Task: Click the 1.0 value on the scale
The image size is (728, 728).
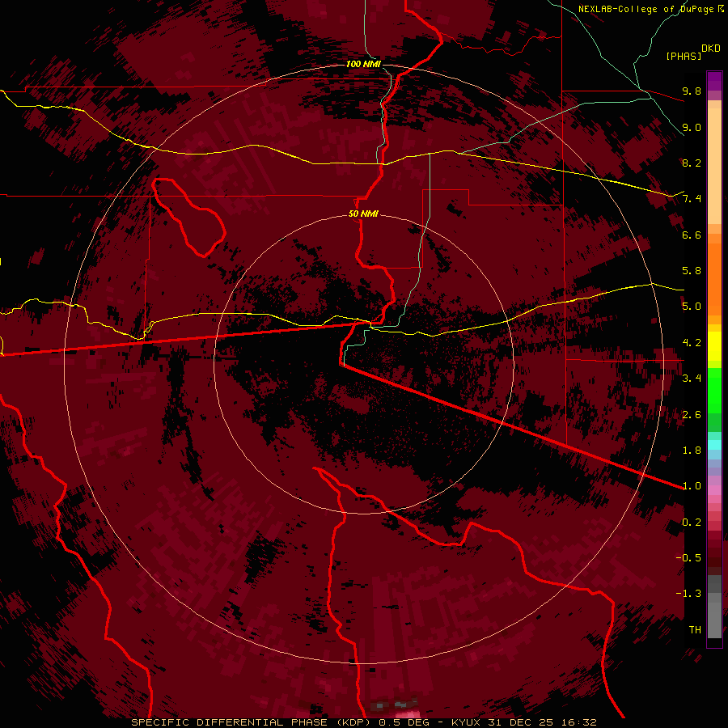Action: point(692,486)
